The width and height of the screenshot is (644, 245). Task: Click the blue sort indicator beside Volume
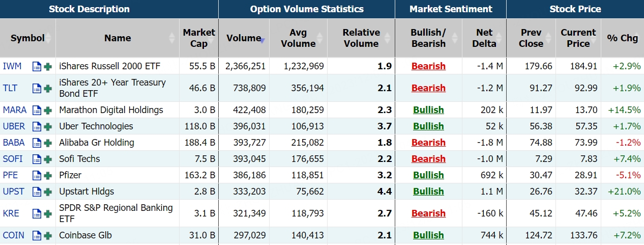tap(262, 40)
